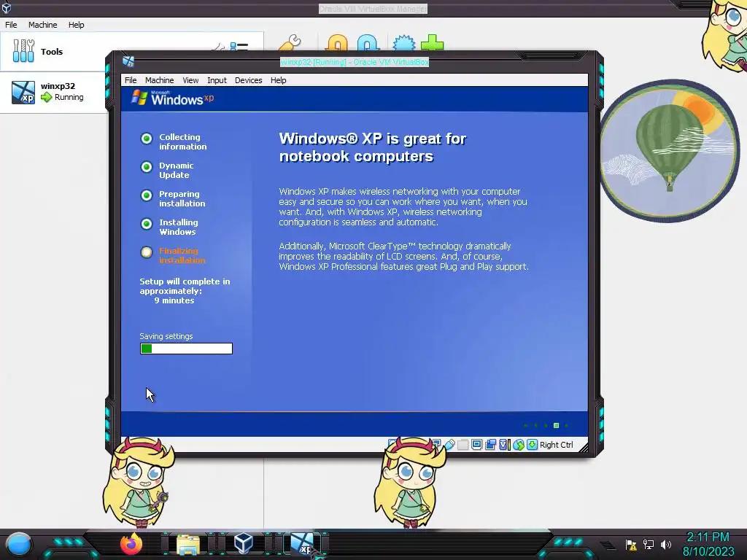Screen dimensions: 747x560
Task: Click the Action Center flag tray icon
Action: click(x=631, y=544)
